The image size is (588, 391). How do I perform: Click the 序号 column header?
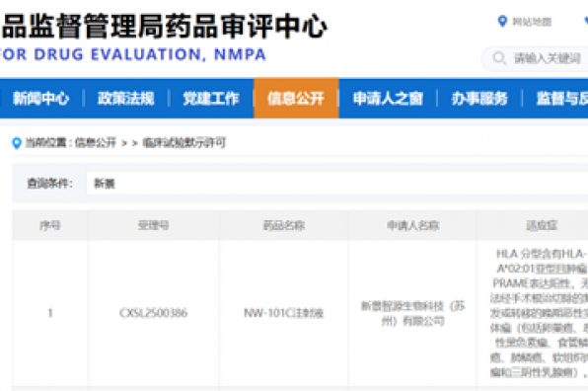pyautogui.click(x=50, y=225)
